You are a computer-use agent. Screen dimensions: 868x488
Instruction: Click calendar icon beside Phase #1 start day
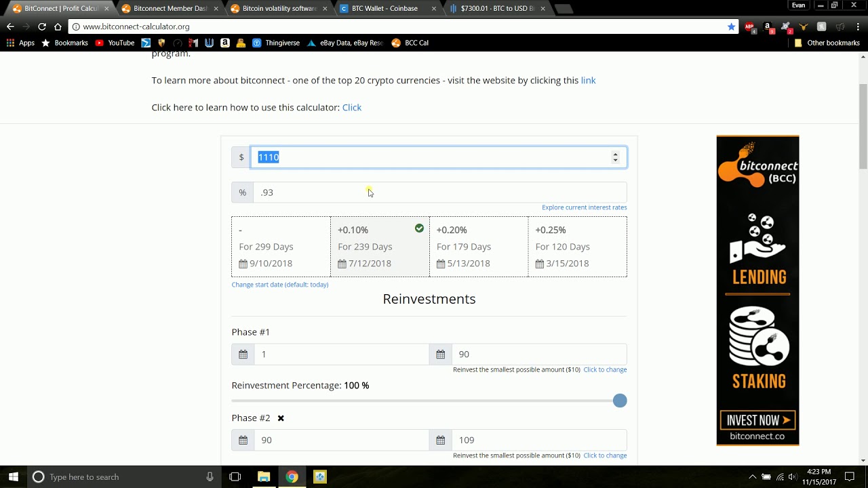click(243, 354)
